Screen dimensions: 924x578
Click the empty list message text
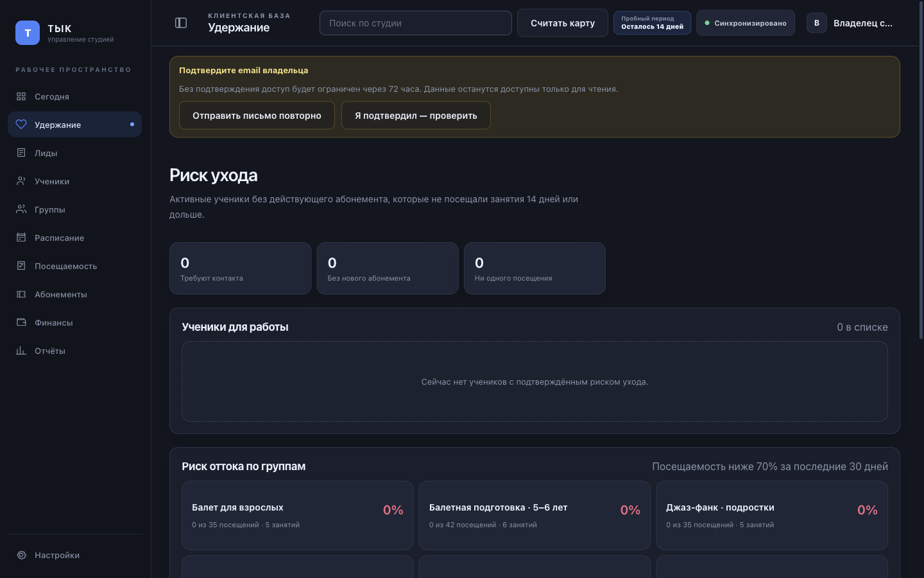point(535,382)
